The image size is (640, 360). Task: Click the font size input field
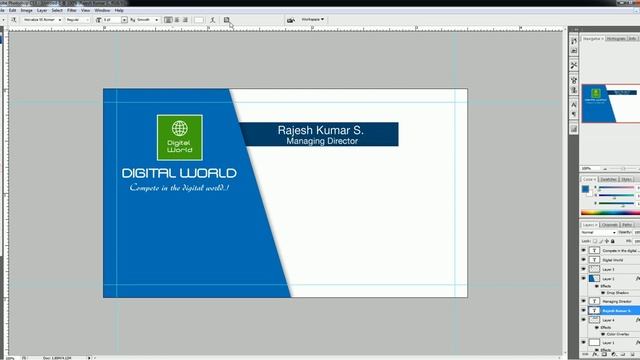[x=111, y=20]
